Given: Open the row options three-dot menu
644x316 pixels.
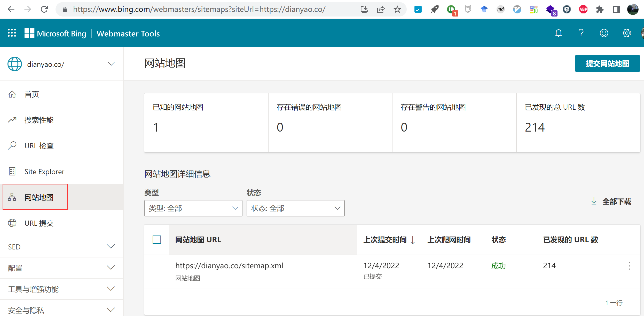Looking at the screenshot, I should (x=629, y=266).
